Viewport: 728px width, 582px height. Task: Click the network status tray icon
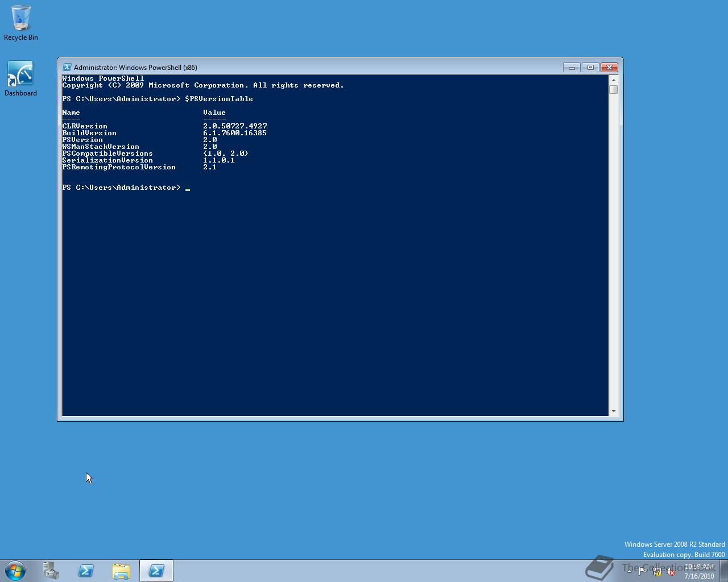coord(657,571)
